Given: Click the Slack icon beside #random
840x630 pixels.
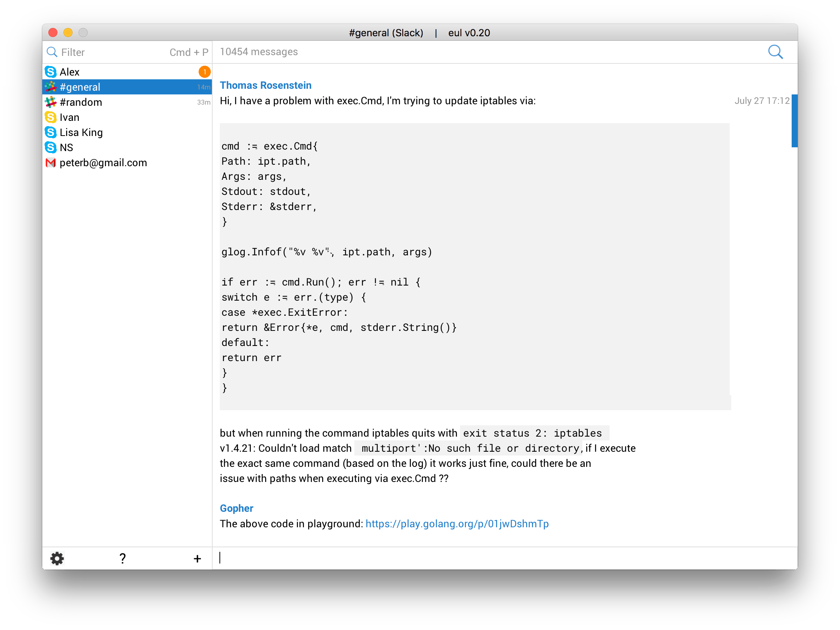Looking at the screenshot, I should [x=51, y=102].
